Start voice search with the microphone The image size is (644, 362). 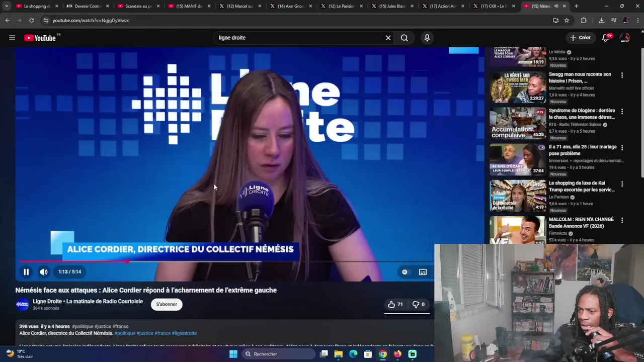[x=427, y=38]
